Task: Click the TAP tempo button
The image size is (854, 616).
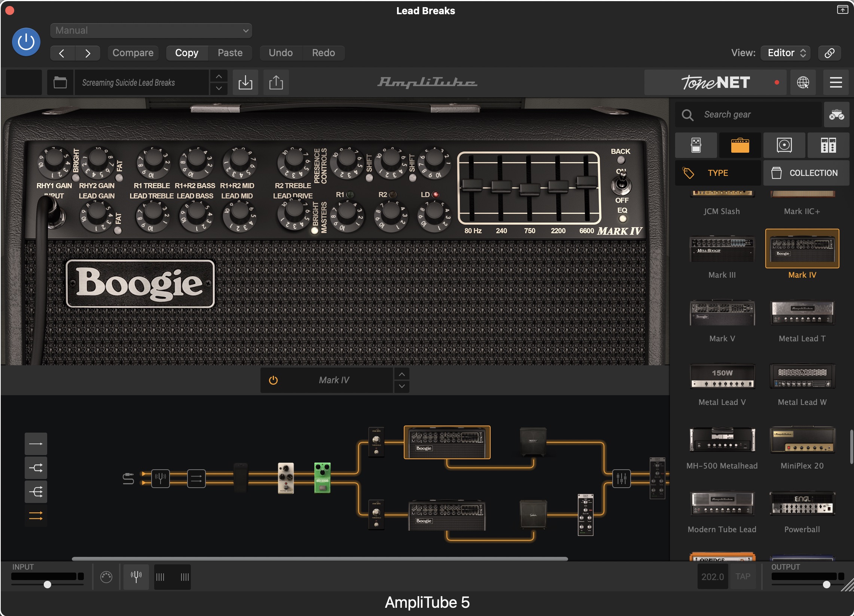Action: coord(743,576)
